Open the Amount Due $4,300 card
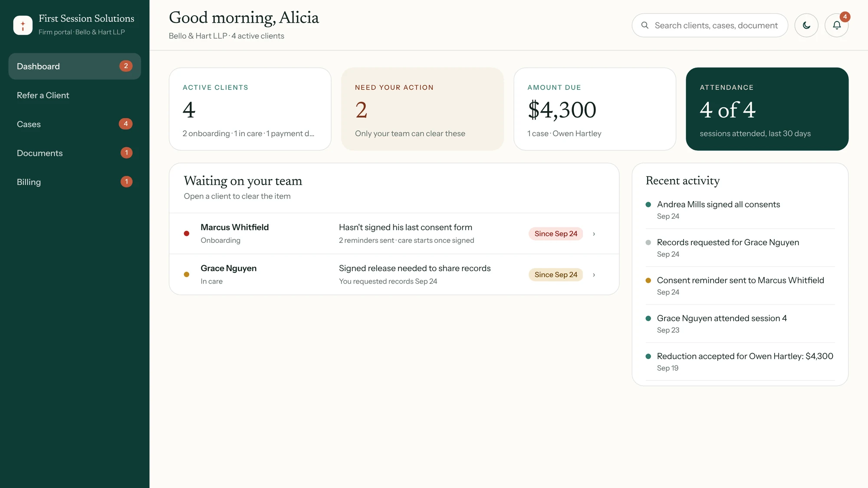 [x=595, y=109]
